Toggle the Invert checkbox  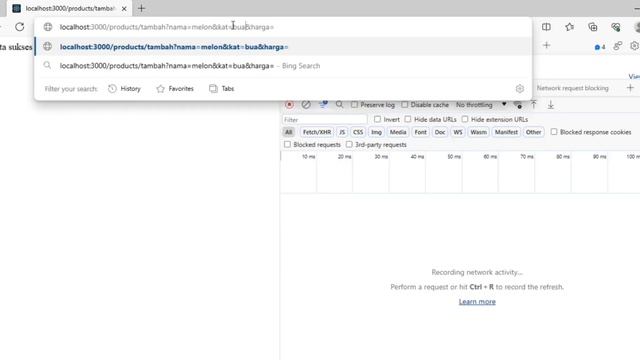pyautogui.click(x=377, y=119)
